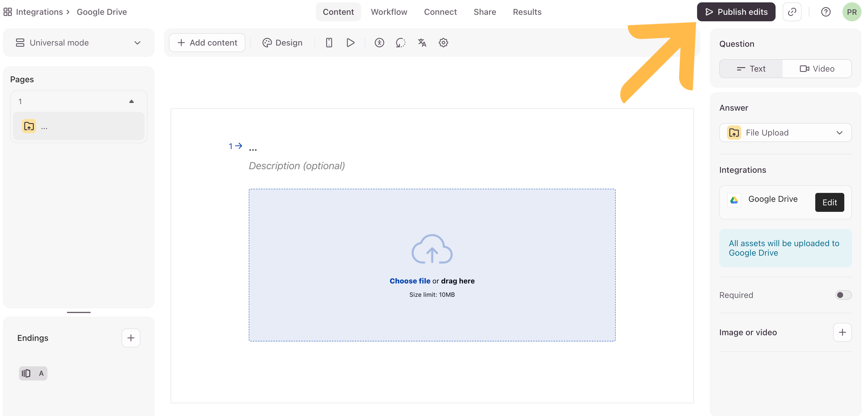This screenshot has width=868, height=416.
Task: Click the copy link icon
Action: point(792,12)
